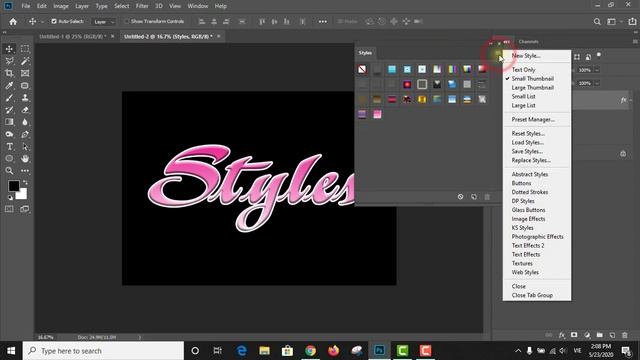Switch to the Untitled-1 document tab

(72, 37)
